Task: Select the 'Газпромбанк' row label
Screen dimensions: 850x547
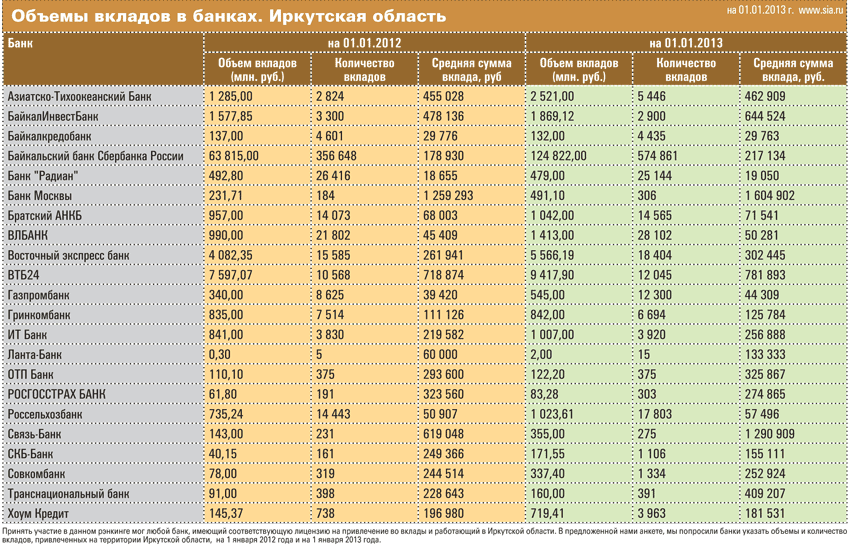Action: tap(39, 295)
